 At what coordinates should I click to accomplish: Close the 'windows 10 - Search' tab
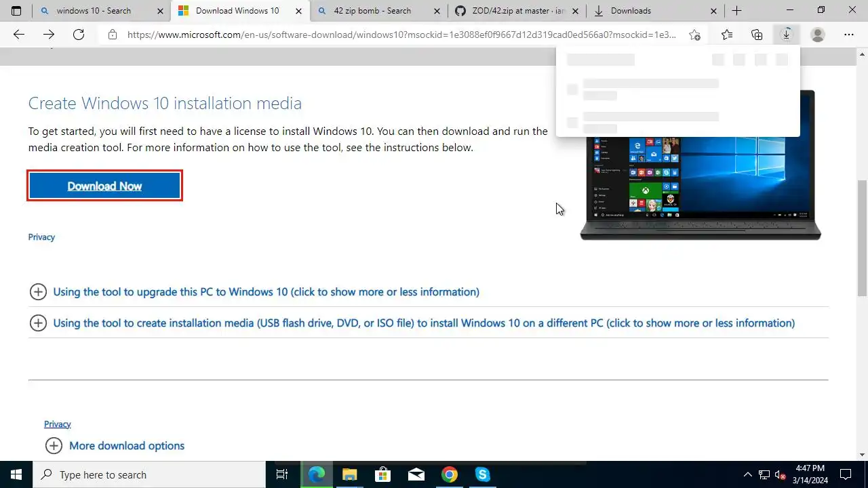[160, 11]
